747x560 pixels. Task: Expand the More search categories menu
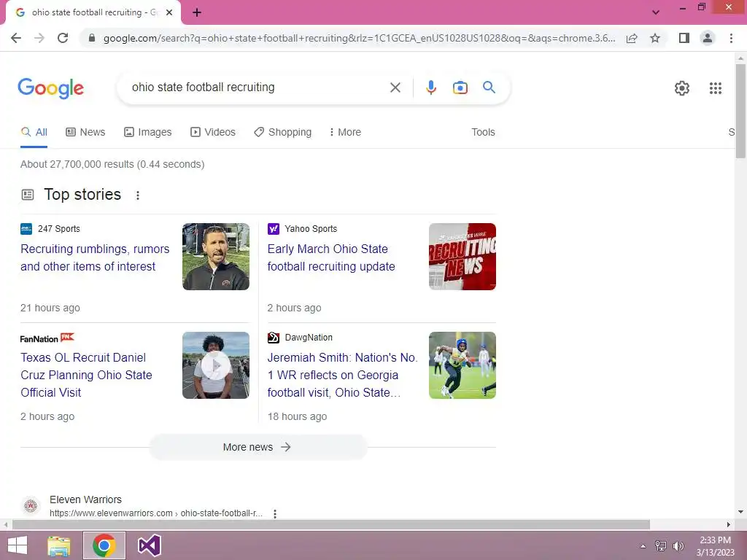tap(345, 132)
